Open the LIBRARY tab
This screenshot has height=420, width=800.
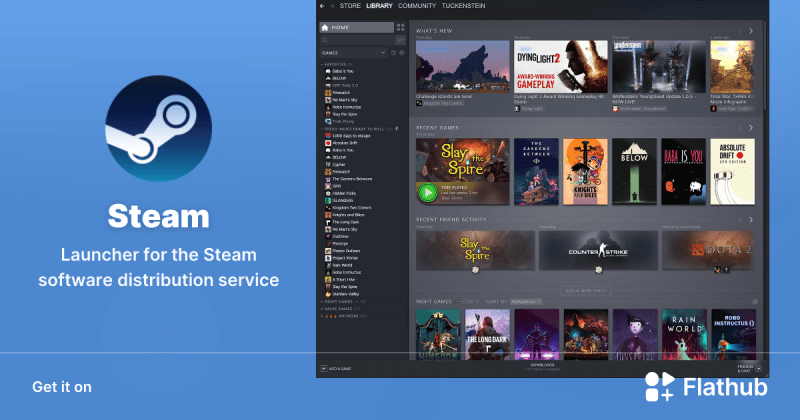[380, 6]
